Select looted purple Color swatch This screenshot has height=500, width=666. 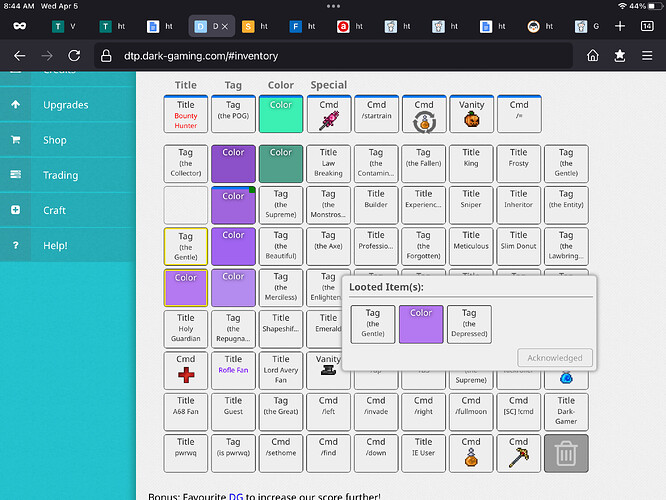[421, 324]
